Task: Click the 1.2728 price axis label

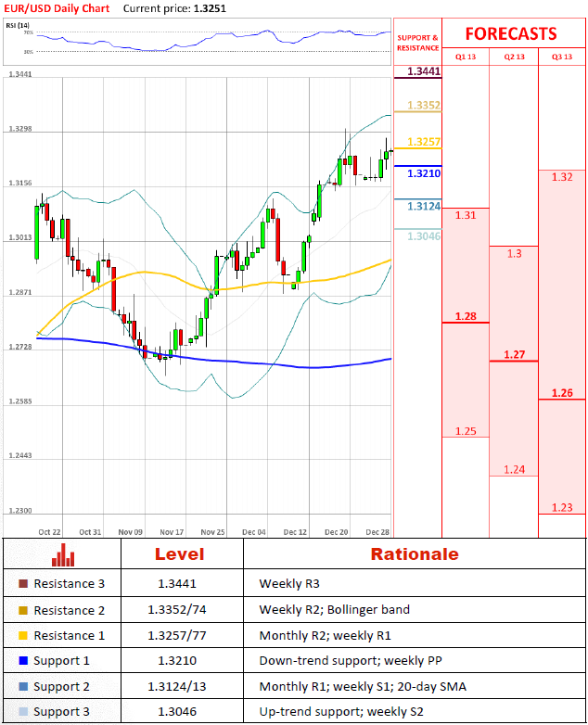Action: point(20,347)
